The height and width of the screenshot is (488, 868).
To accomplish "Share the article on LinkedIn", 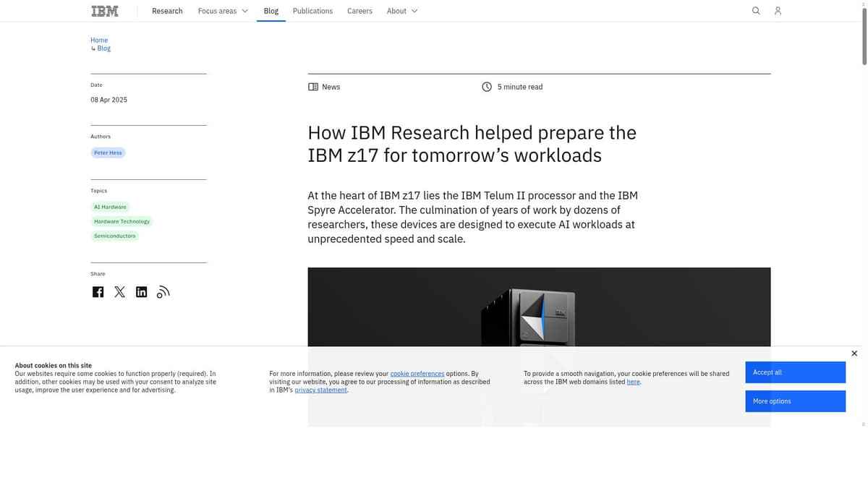I will tap(141, 291).
